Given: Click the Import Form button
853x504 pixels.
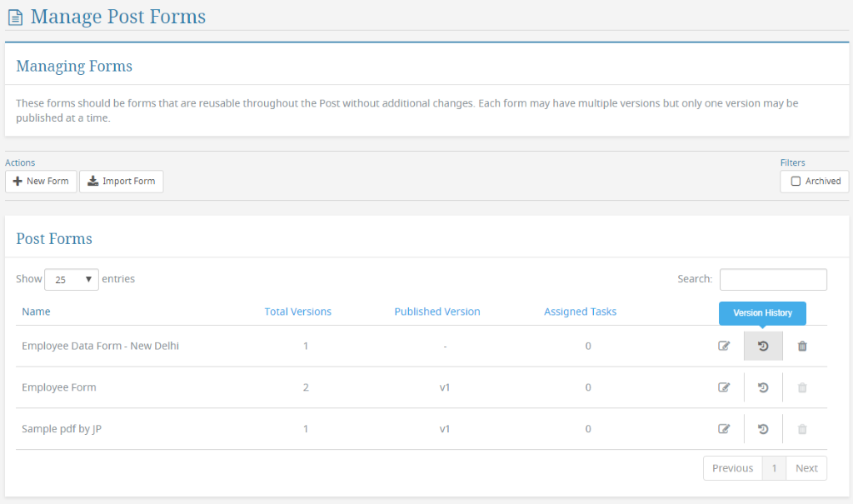Looking at the screenshot, I should pyautogui.click(x=122, y=182).
